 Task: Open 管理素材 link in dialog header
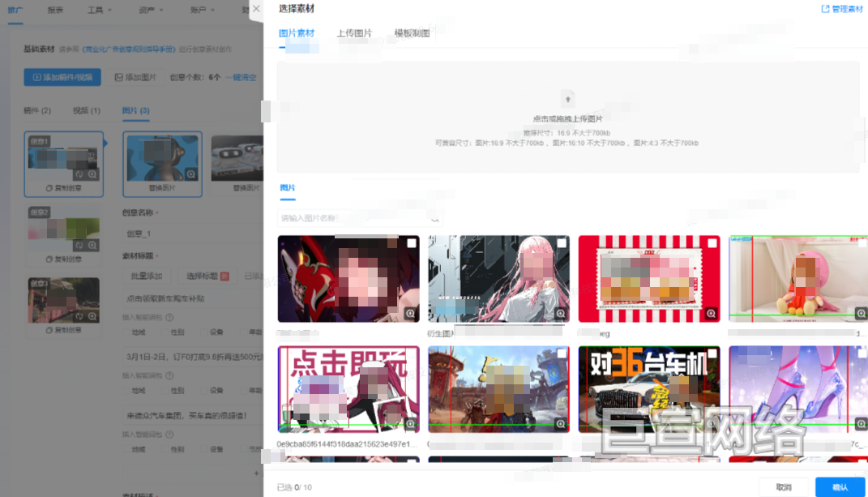(841, 9)
